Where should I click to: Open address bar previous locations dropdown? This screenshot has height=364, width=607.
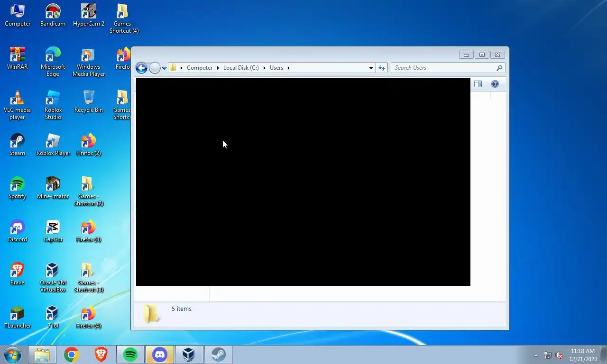(371, 68)
